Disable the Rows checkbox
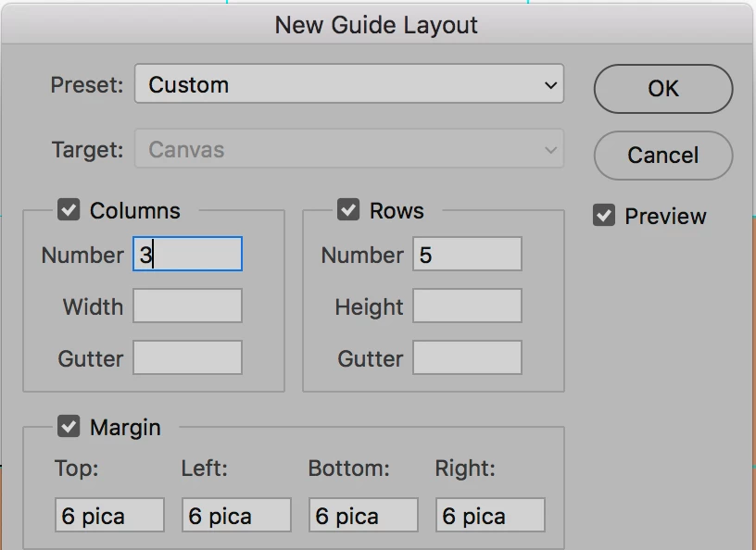756x550 pixels. pyautogui.click(x=348, y=210)
